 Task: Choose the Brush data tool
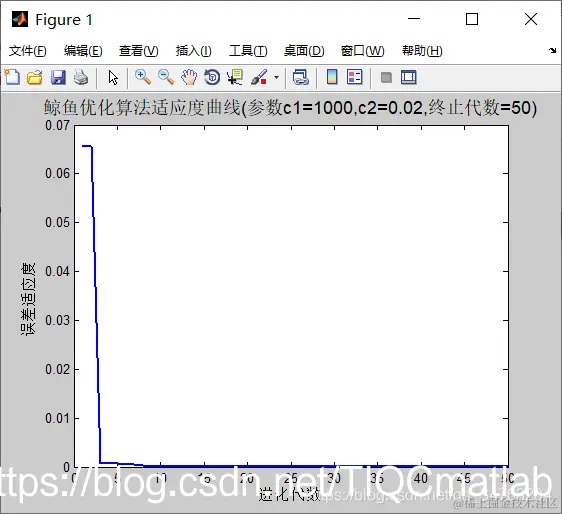pyautogui.click(x=259, y=77)
